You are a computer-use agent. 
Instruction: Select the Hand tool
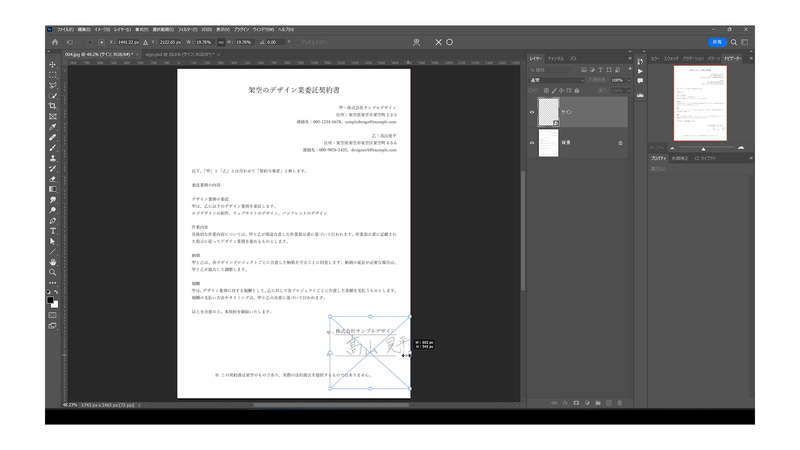(x=53, y=262)
